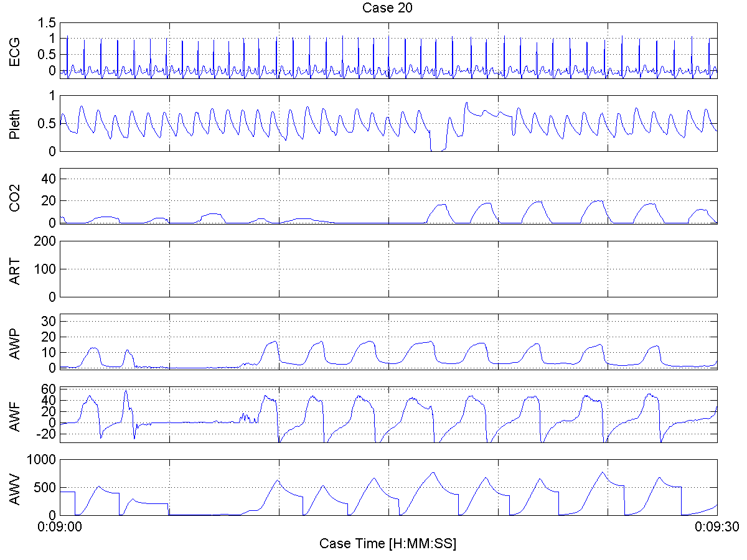This screenshot has height=560, width=747.
Task: Click the 20 tick on CO2 axis
Action: pyautogui.click(x=50, y=201)
